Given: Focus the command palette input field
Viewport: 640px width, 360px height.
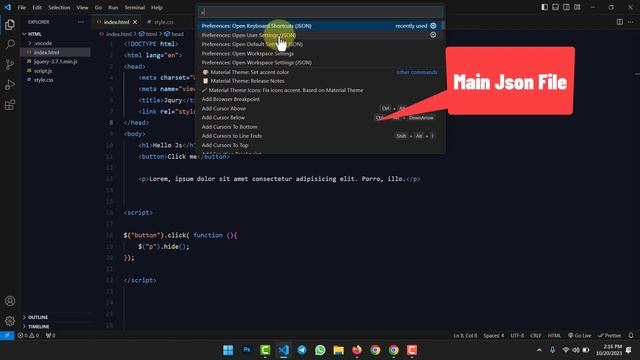Looking at the screenshot, I should tap(320, 12).
